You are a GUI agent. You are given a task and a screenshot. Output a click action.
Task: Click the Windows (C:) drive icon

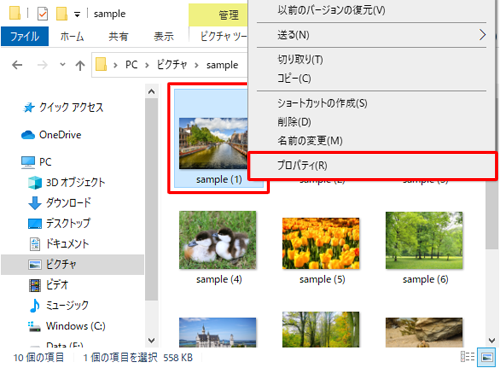tap(34, 326)
